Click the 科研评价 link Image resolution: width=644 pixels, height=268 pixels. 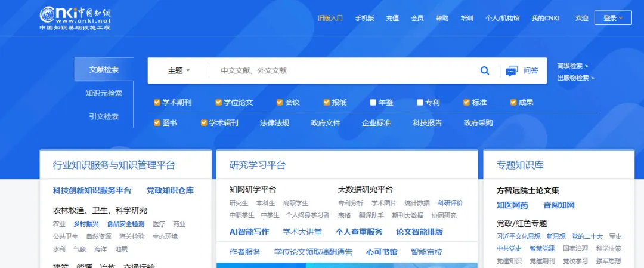click(450, 203)
